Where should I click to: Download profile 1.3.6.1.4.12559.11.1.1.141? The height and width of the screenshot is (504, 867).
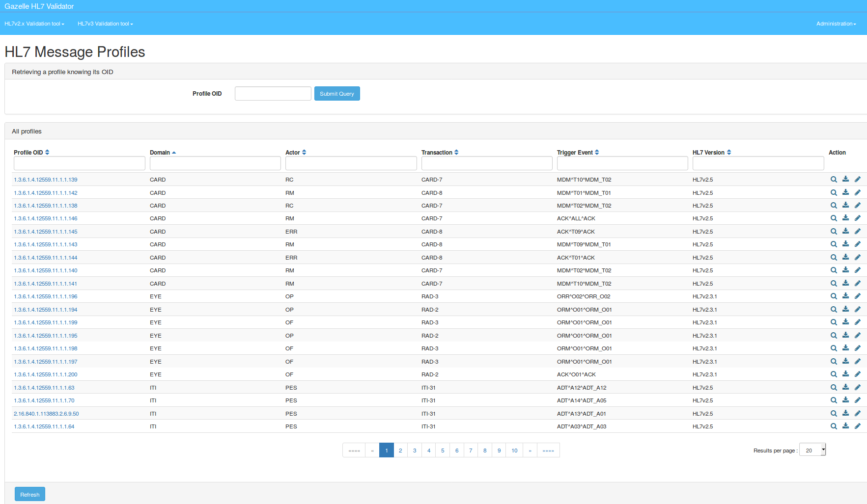[845, 283]
